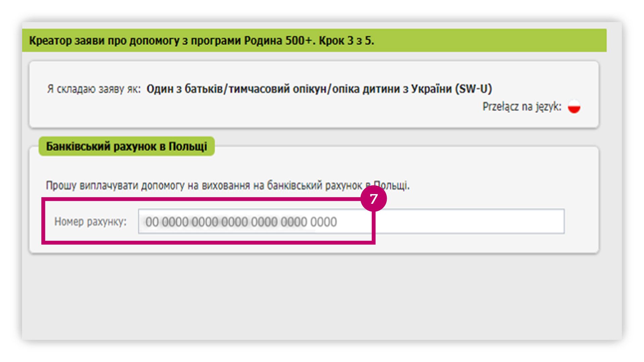
Task: Click the magenta step 7 badge
Action: tap(373, 199)
